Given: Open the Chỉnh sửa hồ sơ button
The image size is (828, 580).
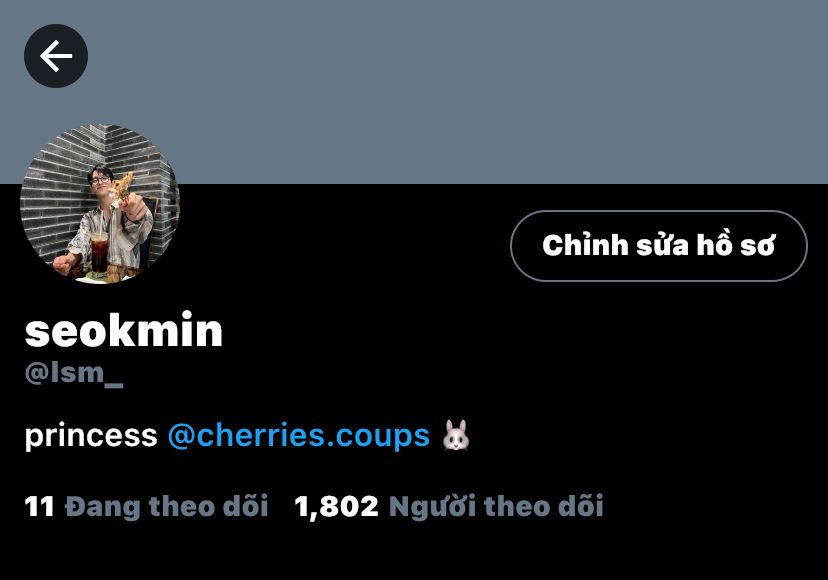Looking at the screenshot, I should (x=658, y=246).
